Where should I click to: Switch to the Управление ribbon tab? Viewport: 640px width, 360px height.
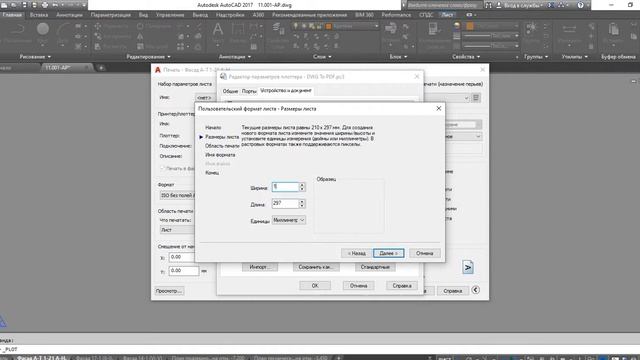170,15
